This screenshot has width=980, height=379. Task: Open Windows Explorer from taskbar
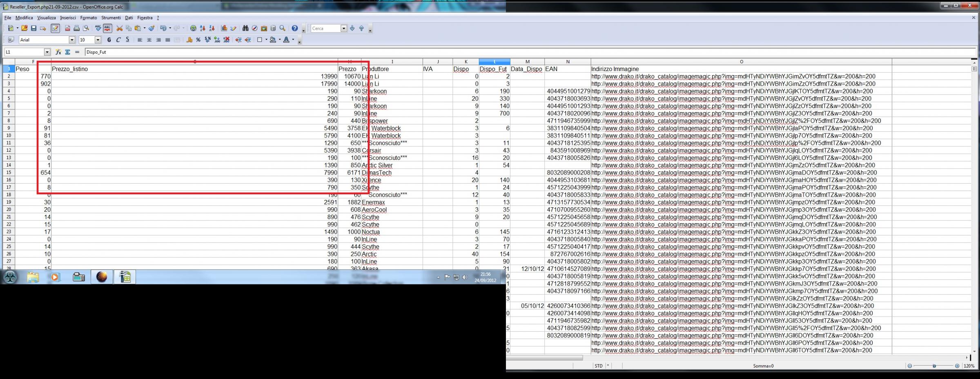(33, 277)
